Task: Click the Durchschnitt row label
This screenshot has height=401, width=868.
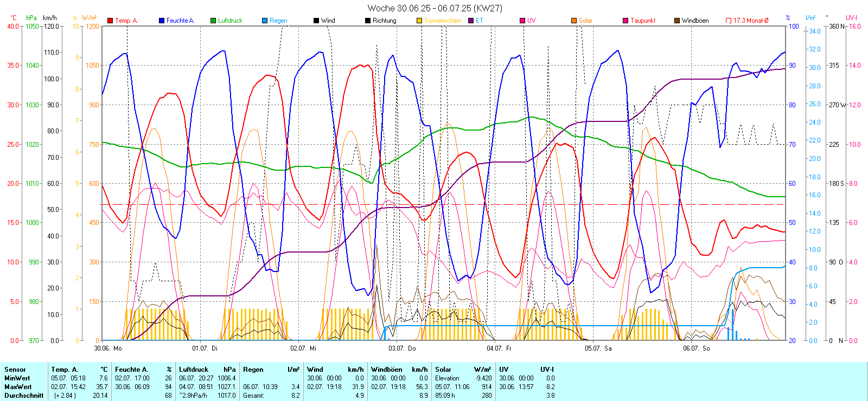Action: [24, 396]
